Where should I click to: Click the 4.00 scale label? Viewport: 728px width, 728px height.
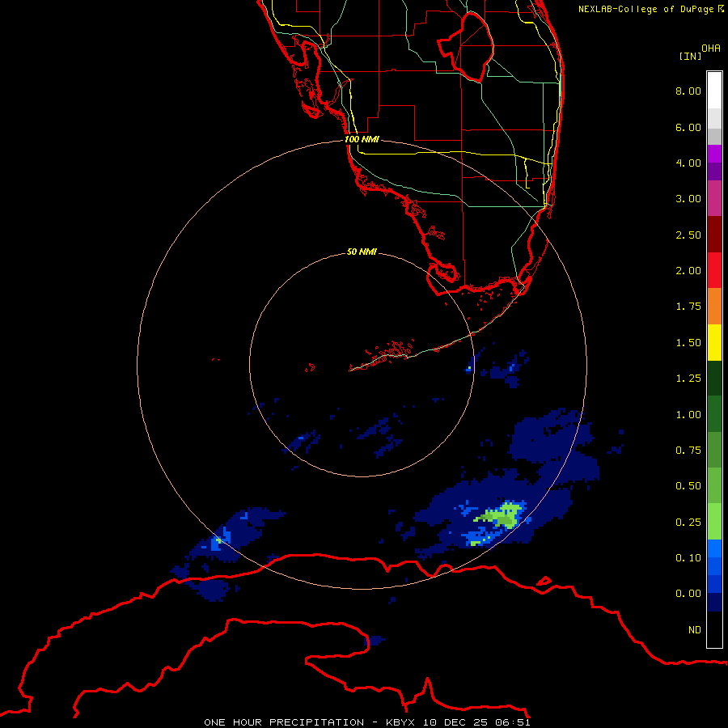[688, 163]
